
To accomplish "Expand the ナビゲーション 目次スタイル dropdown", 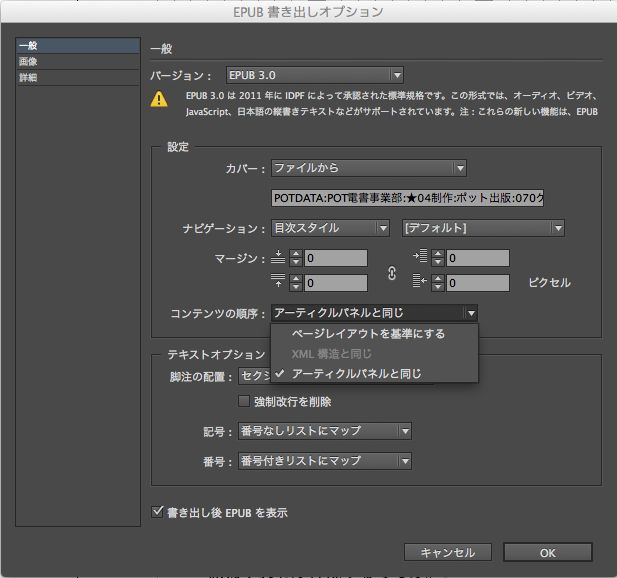I will [x=330, y=228].
